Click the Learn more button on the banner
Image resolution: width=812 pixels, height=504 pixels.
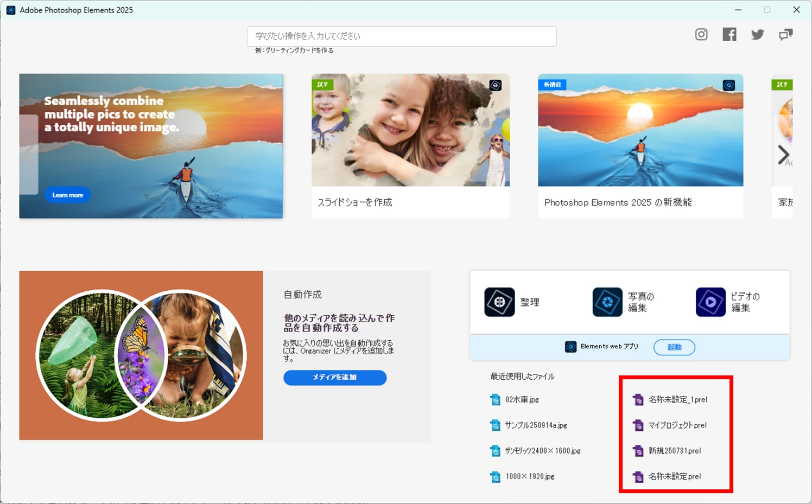68,195
